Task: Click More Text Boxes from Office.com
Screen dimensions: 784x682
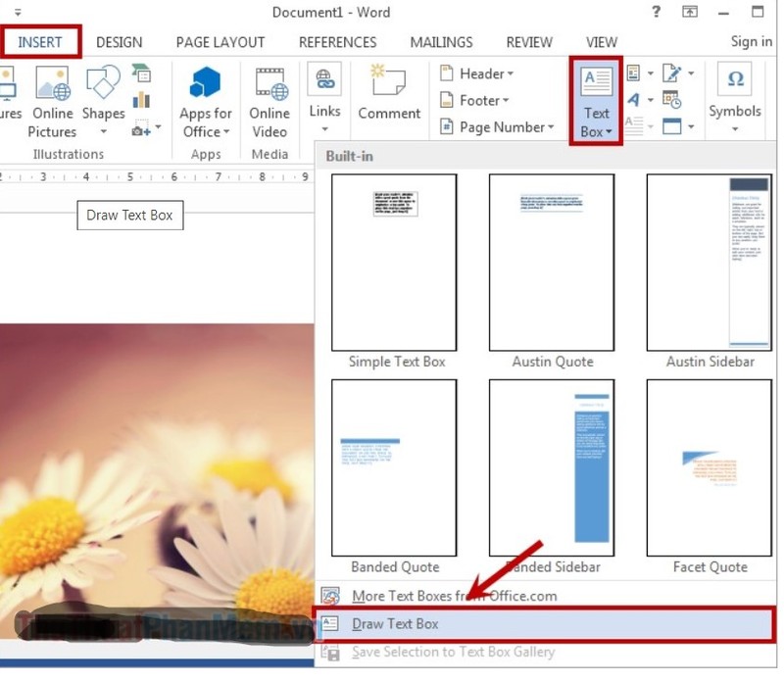Action: [x=454, y=596]
